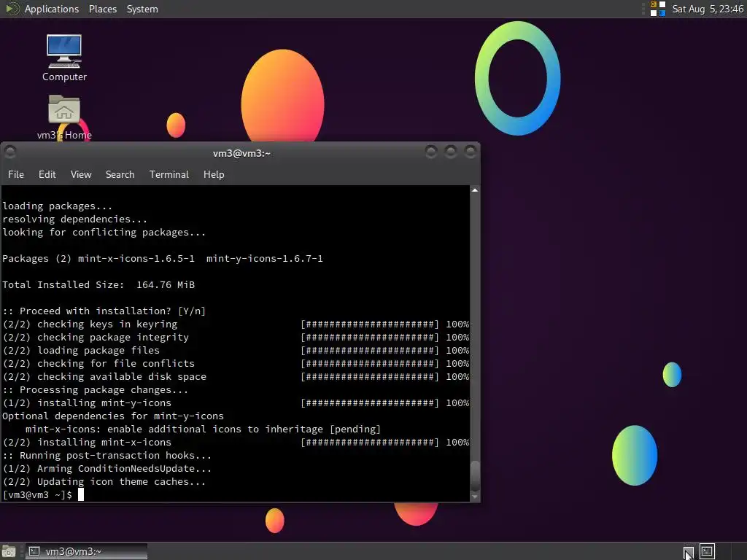Click the vm3@vm3:~ window title bar
This screenshot has width=747, height=560.
[241, 153]
